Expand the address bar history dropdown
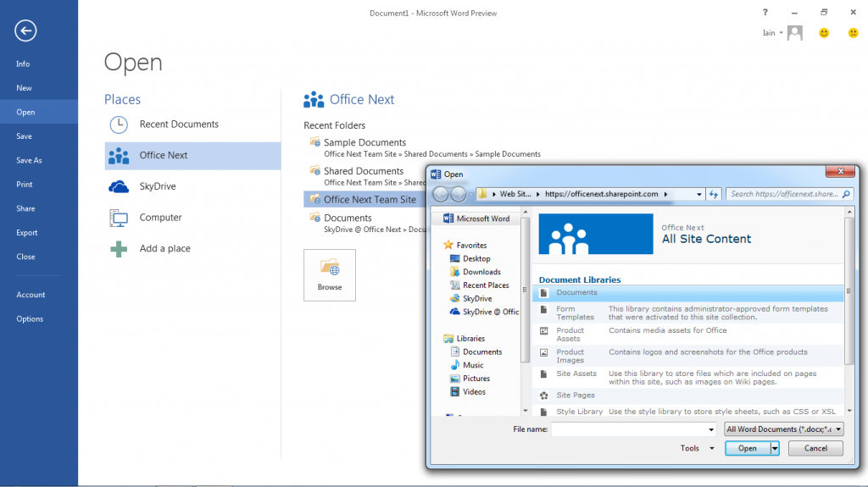The height and width of the screenshot is (487, 868). tap(698, 194)
